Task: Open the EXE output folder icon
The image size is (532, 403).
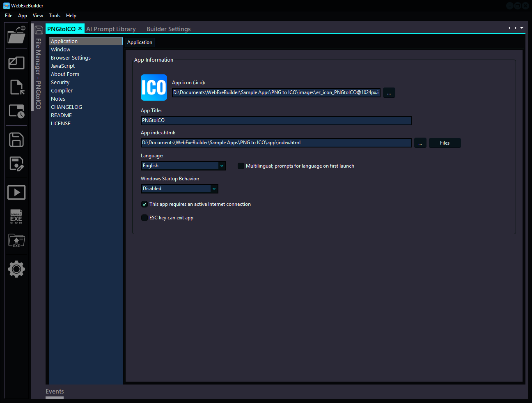Action: click(x=16, y=241)
